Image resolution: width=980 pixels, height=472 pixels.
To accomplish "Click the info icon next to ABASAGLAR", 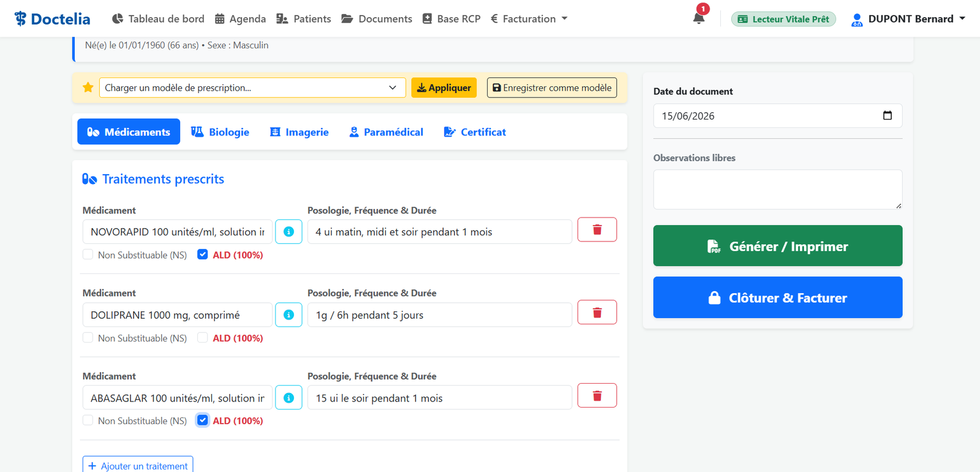I will point(288,398).
